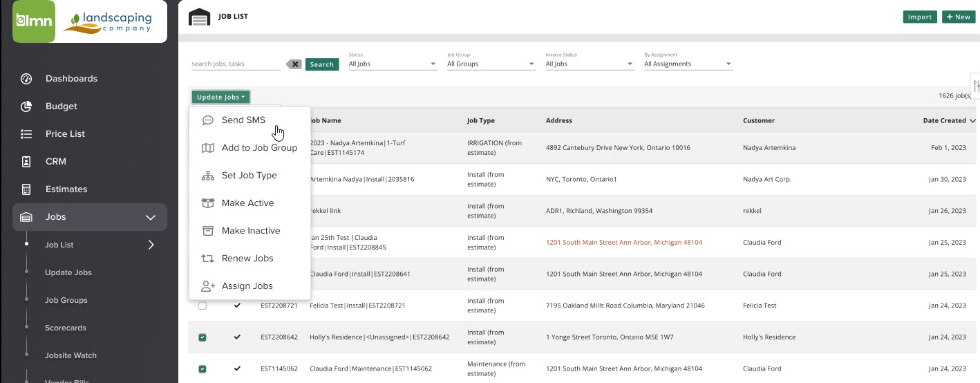Click the Assign Jobs person icon

[x=207, y=286]
